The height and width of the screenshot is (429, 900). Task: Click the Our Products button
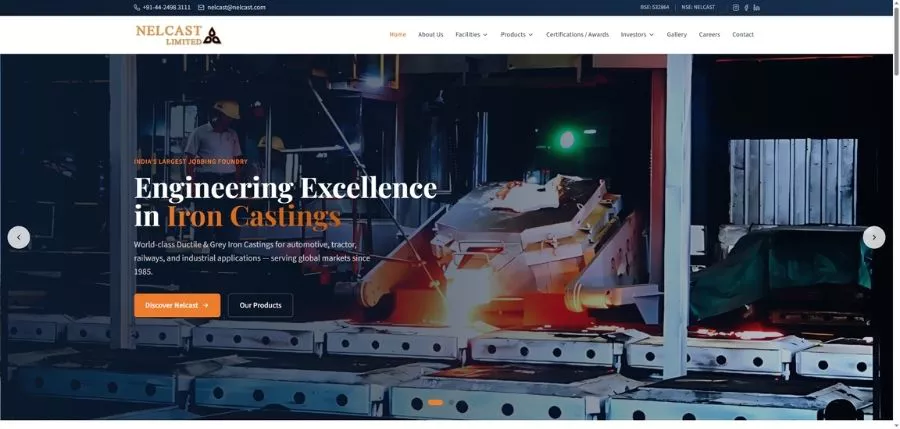(261, 306)
